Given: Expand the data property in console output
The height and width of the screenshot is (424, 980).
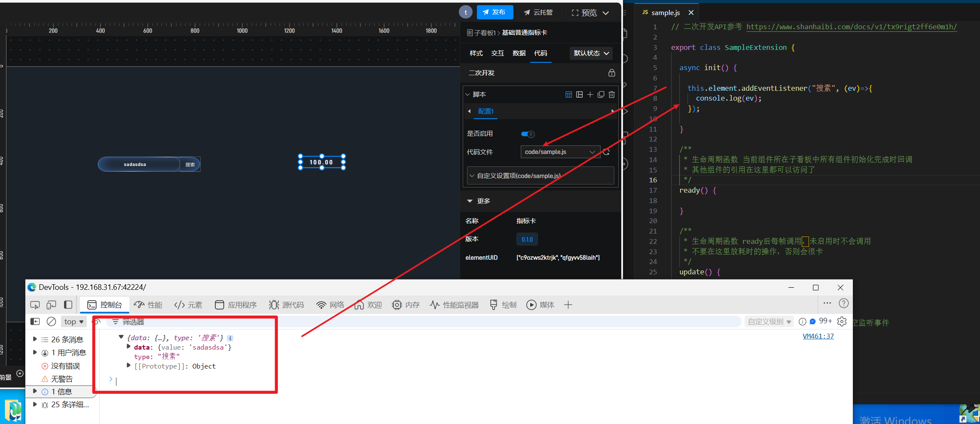Looking at the screenshot, I should point(128,347).
